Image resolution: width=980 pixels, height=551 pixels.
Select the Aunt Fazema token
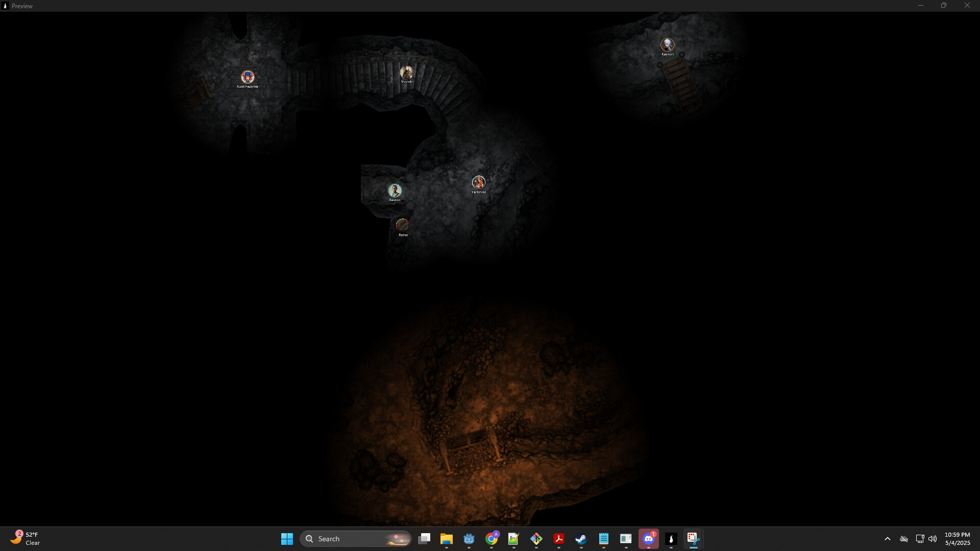[248, 77]
